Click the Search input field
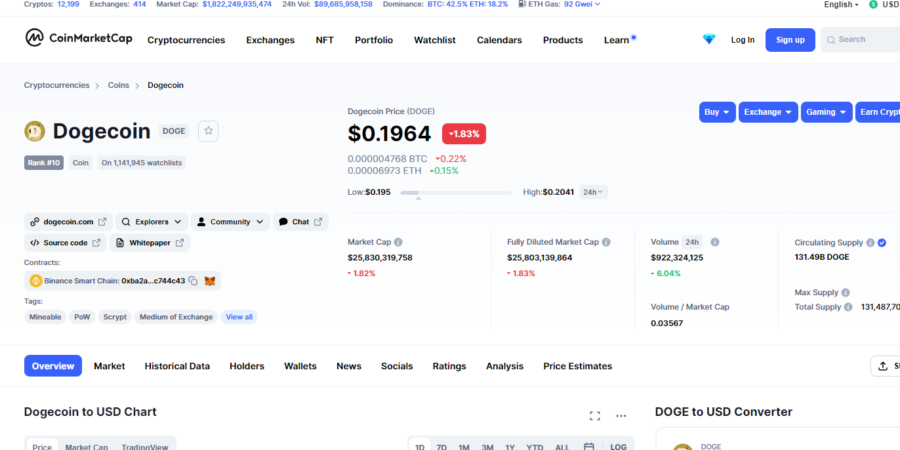This screenshot has height=450, width=900. pyautogui.click(x=860, y=40)
